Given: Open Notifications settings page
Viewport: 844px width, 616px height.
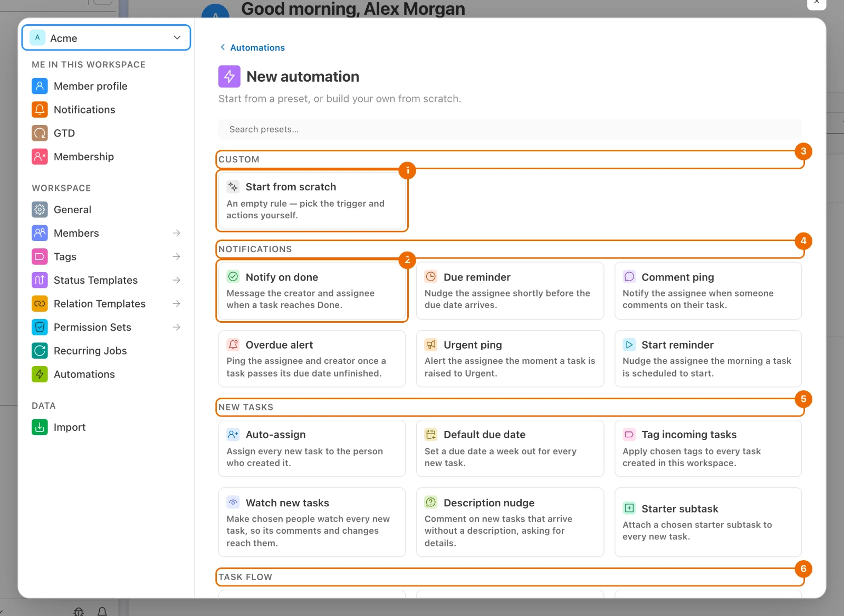Looking at the screenshot, I should [x=106, y=110].
